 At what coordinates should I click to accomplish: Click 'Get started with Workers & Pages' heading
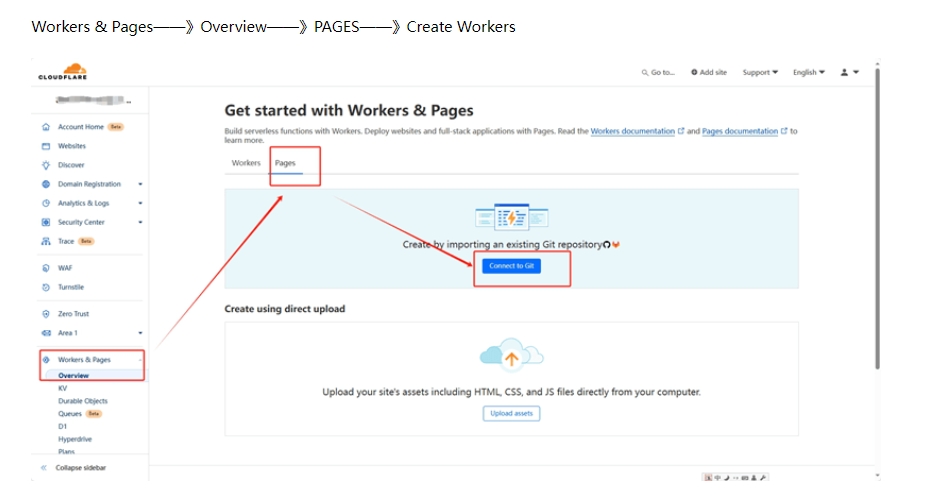pos(349,110)
